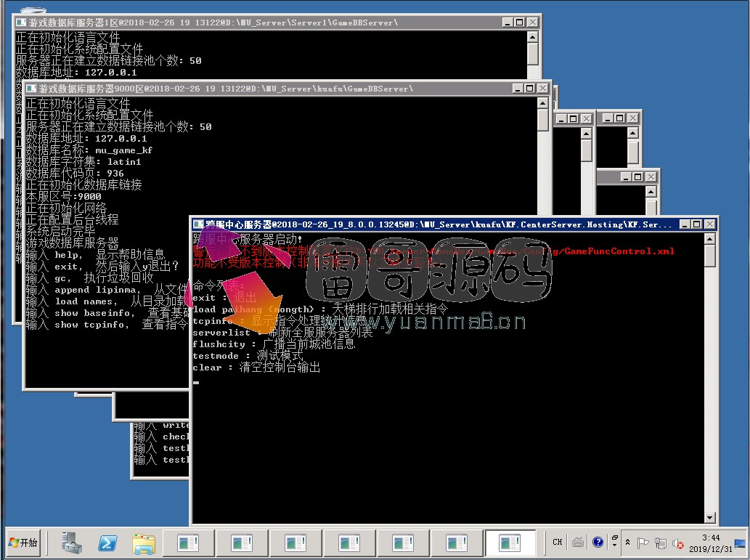Open the Start menu labeled 开始
This screenshot has width=750, height=560.
click(23, 543)
